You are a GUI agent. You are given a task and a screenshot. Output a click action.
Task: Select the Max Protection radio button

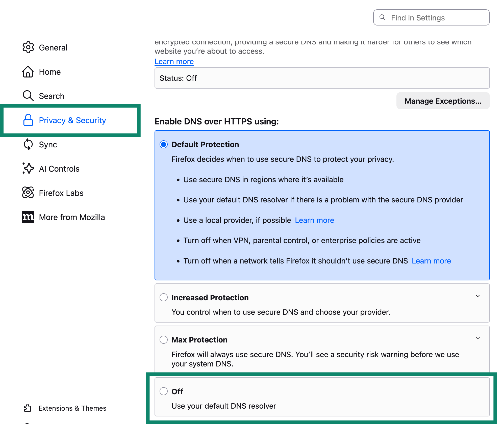pos(164,339)
